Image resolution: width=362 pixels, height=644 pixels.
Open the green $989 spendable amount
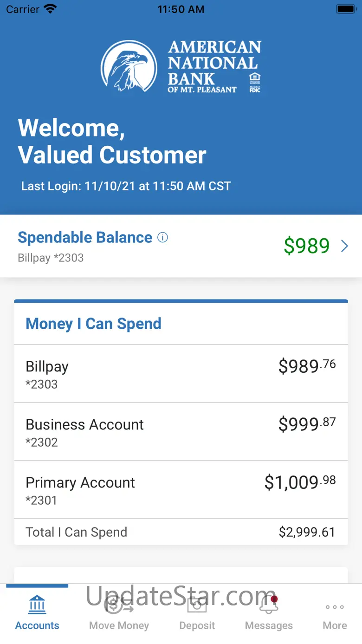(x=307, y=246)
